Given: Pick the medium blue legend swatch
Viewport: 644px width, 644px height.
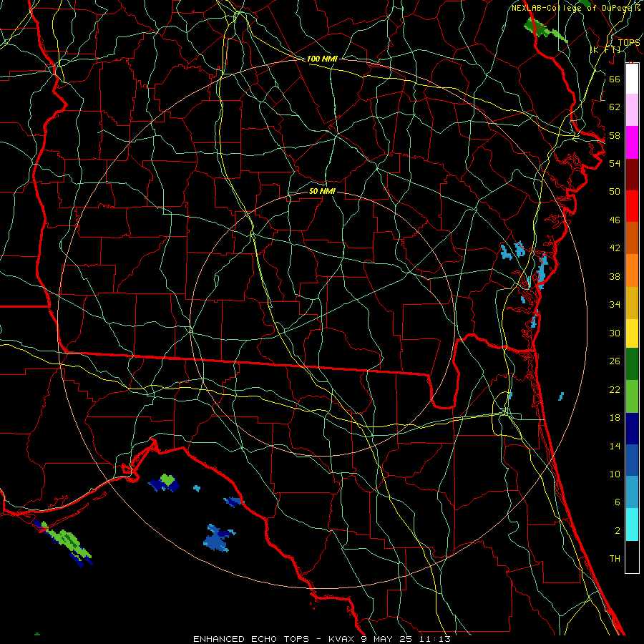Looking at the screenshot, I should tap(632, 460).
